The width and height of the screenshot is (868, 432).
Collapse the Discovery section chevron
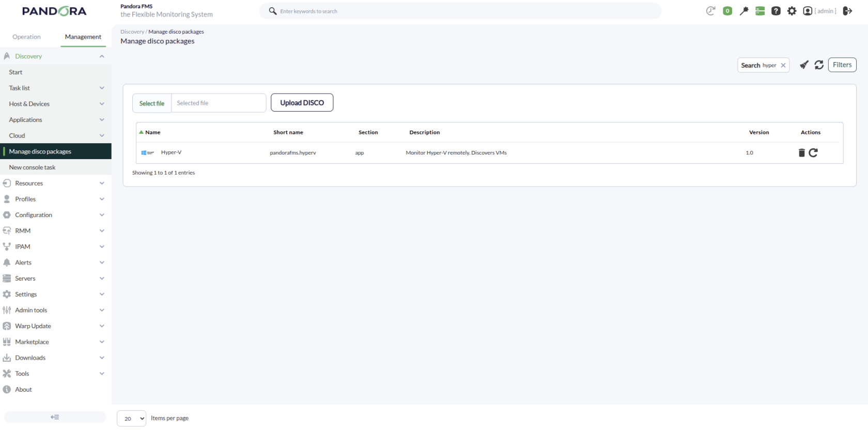[x=102, y=56]
